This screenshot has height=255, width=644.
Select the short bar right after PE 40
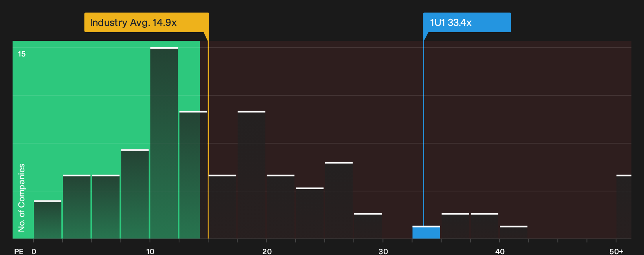pyautogui.click(x=514, y=232)
